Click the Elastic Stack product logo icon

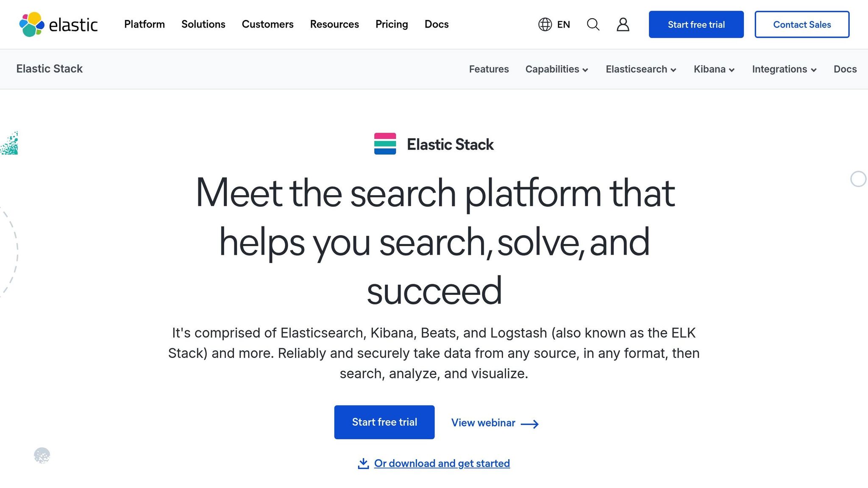coord(385,144)
